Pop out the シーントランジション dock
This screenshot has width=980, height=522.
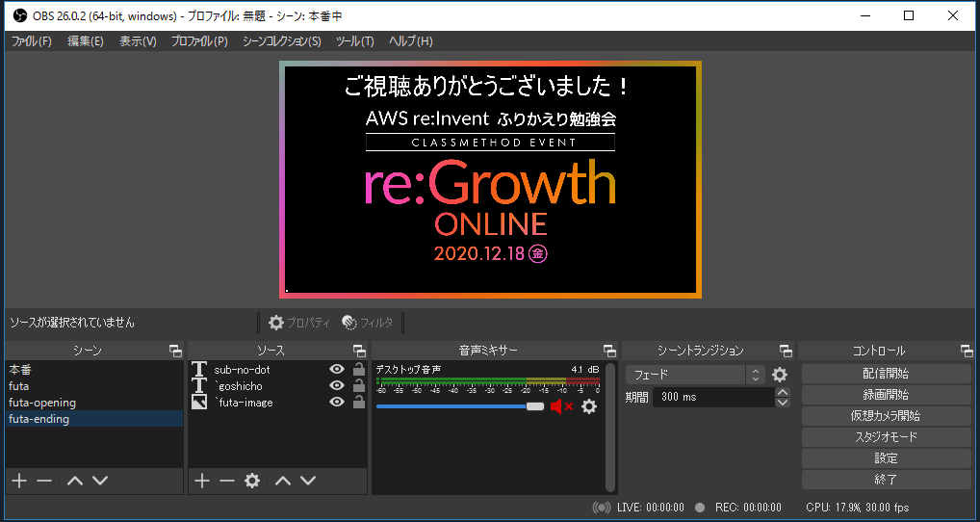coord(786,351)
